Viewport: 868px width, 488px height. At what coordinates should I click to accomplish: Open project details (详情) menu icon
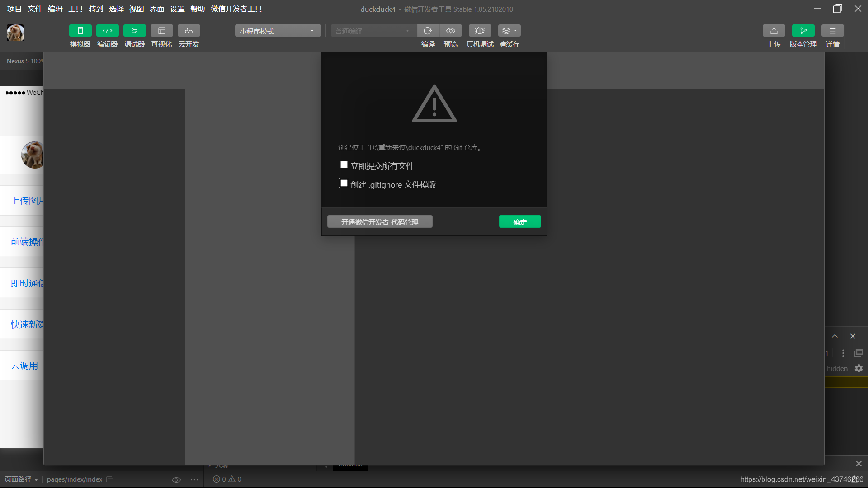pyautogui.click(x=833, y=31)
